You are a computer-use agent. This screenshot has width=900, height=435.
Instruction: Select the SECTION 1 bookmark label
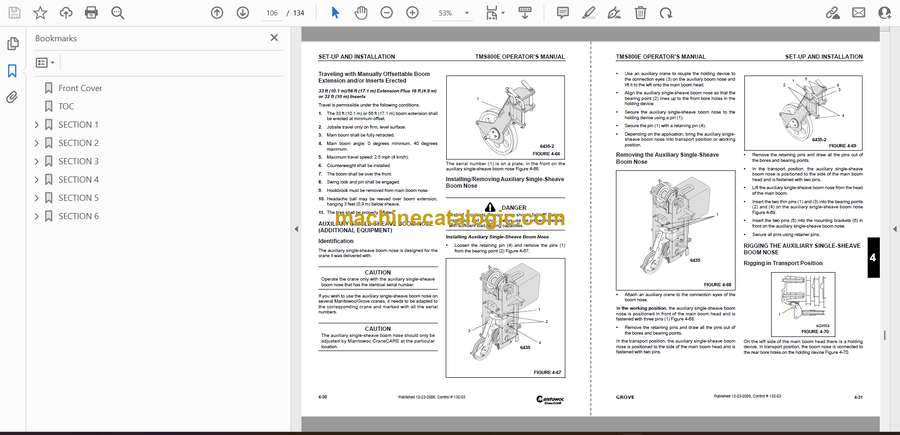(x=78, y=125)
